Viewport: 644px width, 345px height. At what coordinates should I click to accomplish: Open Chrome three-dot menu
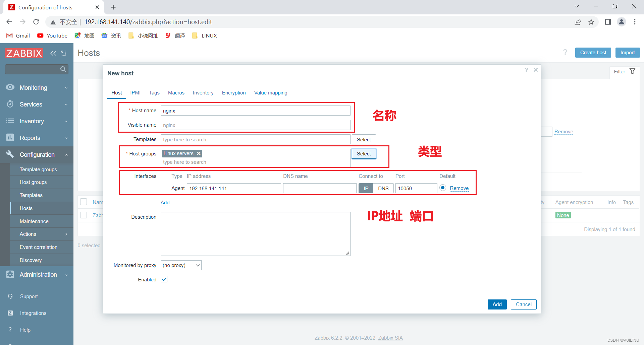(x=635, y=22)
